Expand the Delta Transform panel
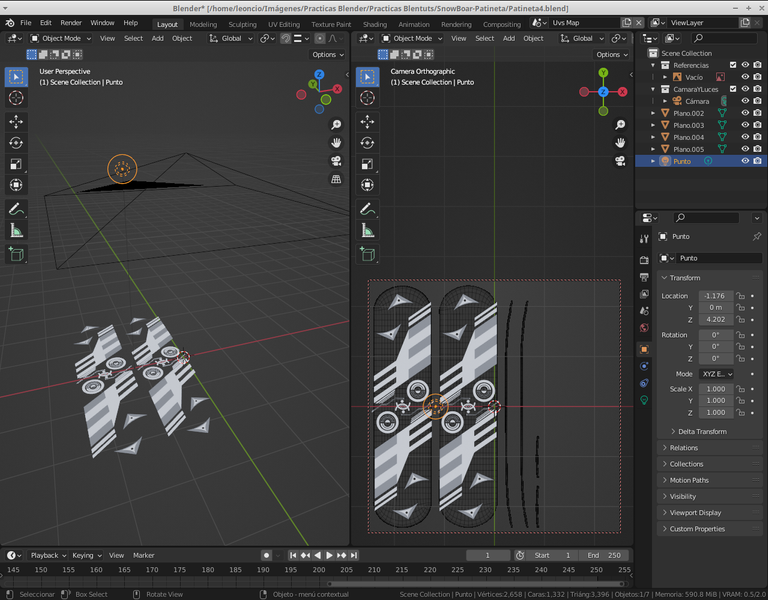 702,432
